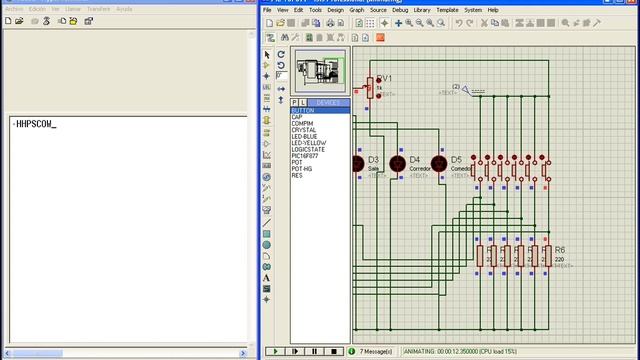Select LED-YELLOW in the devices list

(x=309, y=143)
